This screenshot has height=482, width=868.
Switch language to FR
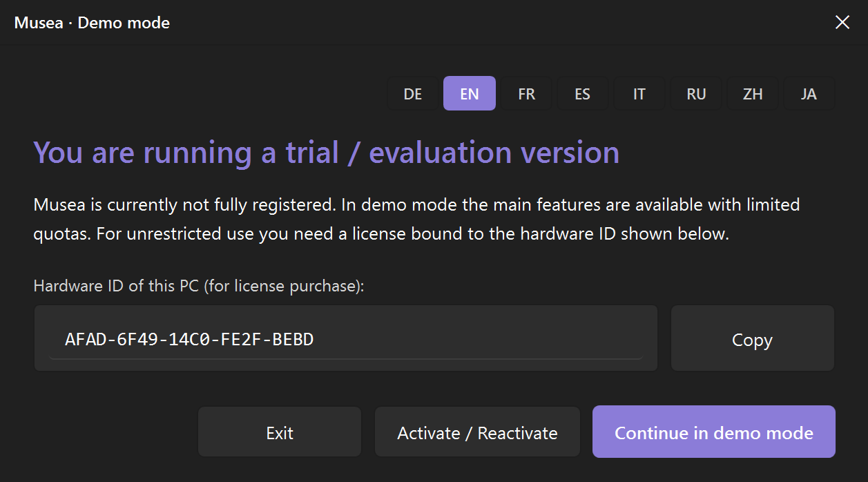(526, 93)
